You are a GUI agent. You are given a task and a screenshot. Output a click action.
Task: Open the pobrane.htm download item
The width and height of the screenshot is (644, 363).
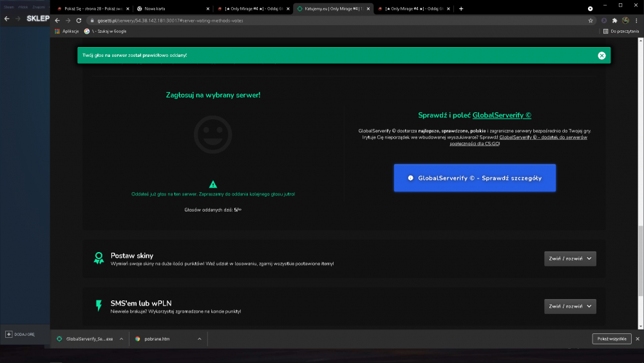click(154, 338)
